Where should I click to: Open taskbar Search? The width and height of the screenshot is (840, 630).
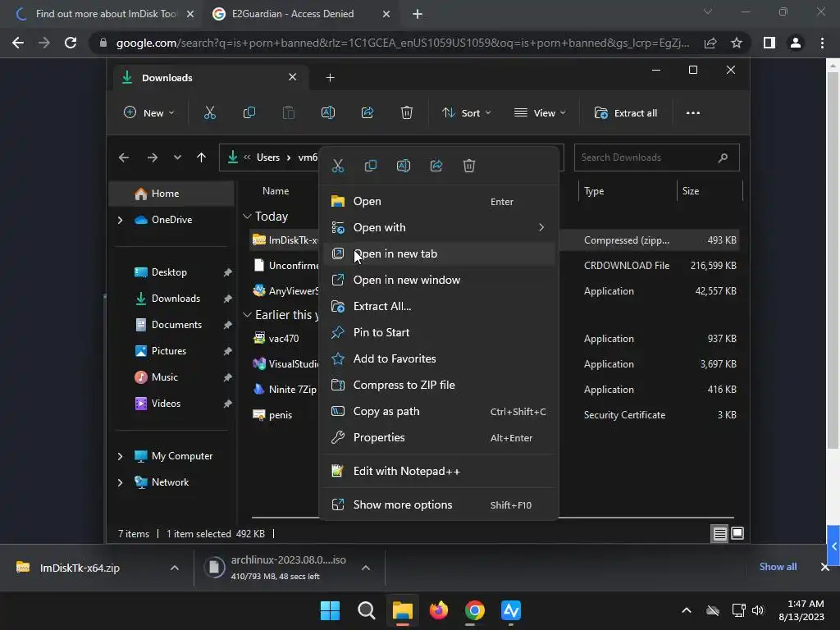click(x=367, y=610)
